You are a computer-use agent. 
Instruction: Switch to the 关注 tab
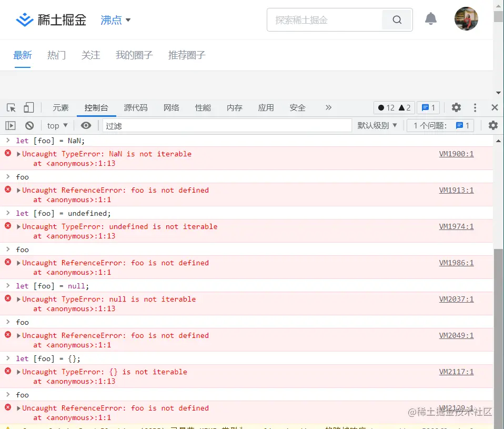coord(90,55)
